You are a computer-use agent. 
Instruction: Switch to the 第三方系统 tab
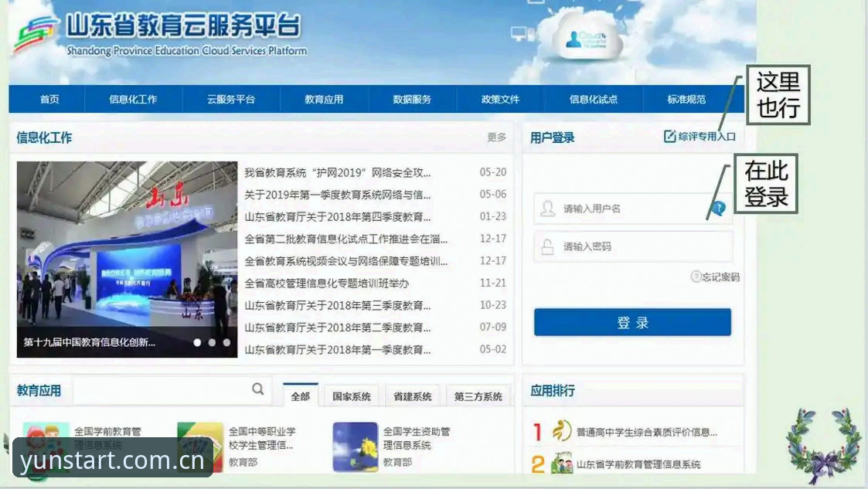coord(478,396)
